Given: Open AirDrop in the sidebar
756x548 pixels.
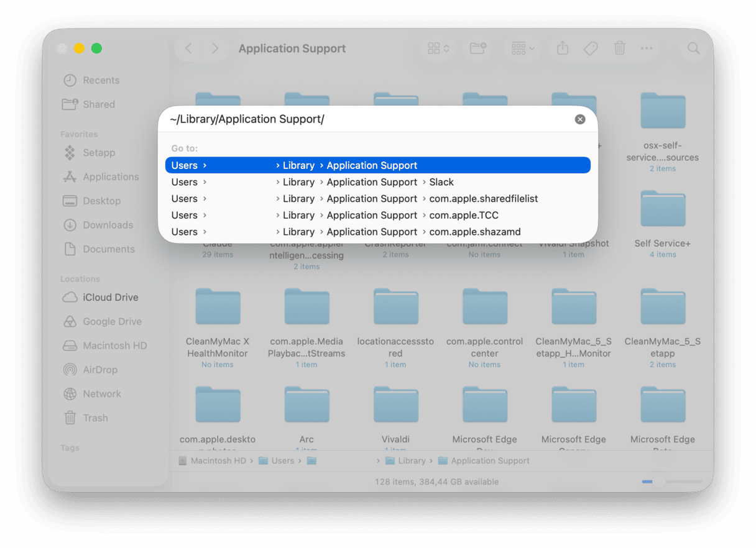Looking at the screenshot, I should (91, 370).
